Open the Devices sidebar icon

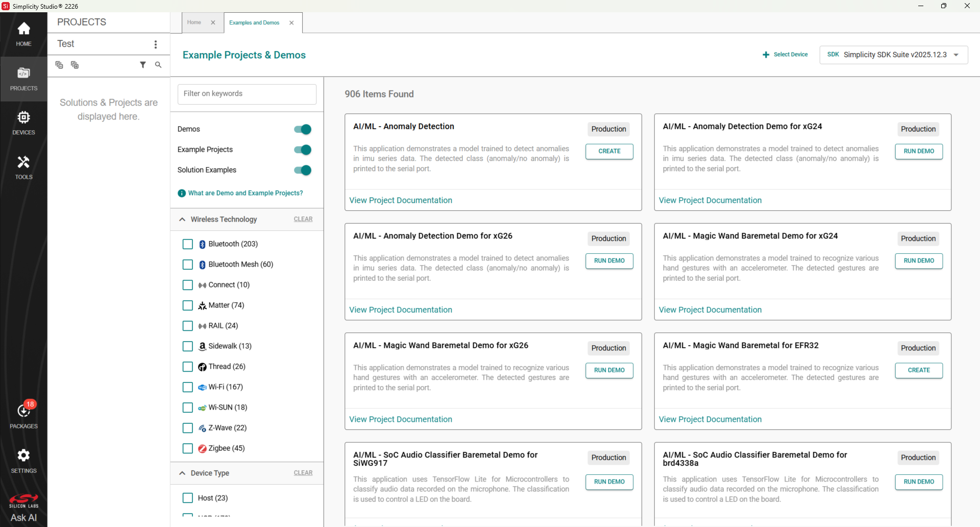(23, 123)
